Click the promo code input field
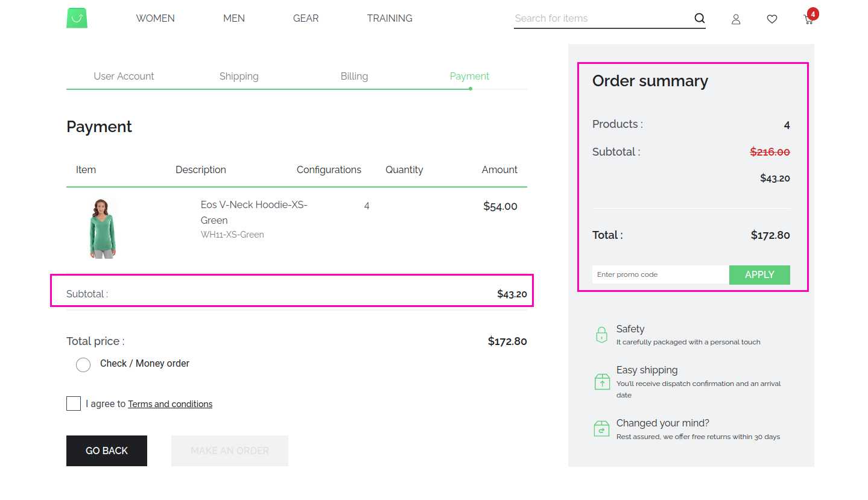The height and width of the screenshot is (500, 868). coord(660,274)
